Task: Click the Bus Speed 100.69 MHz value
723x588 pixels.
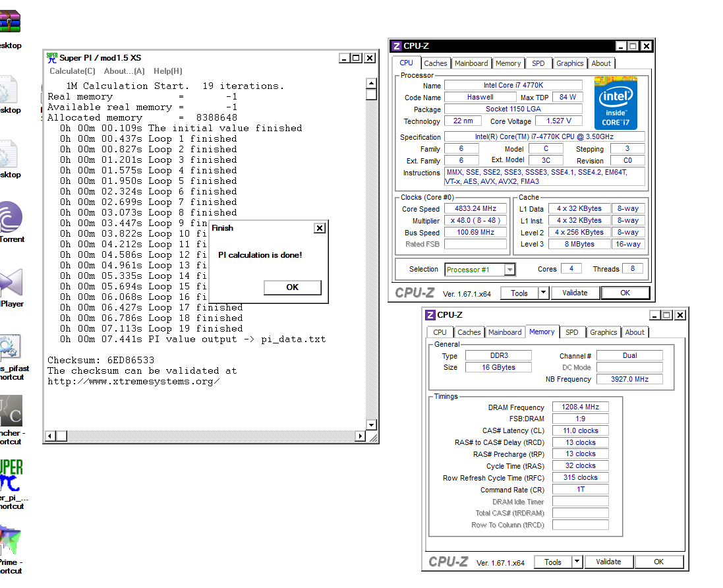Action: coord(475,233)
